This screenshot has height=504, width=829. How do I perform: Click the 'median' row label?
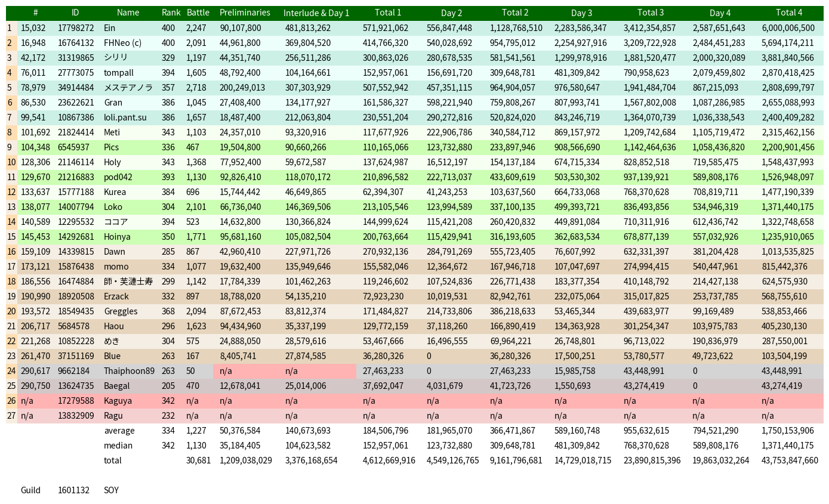(118, 446)
